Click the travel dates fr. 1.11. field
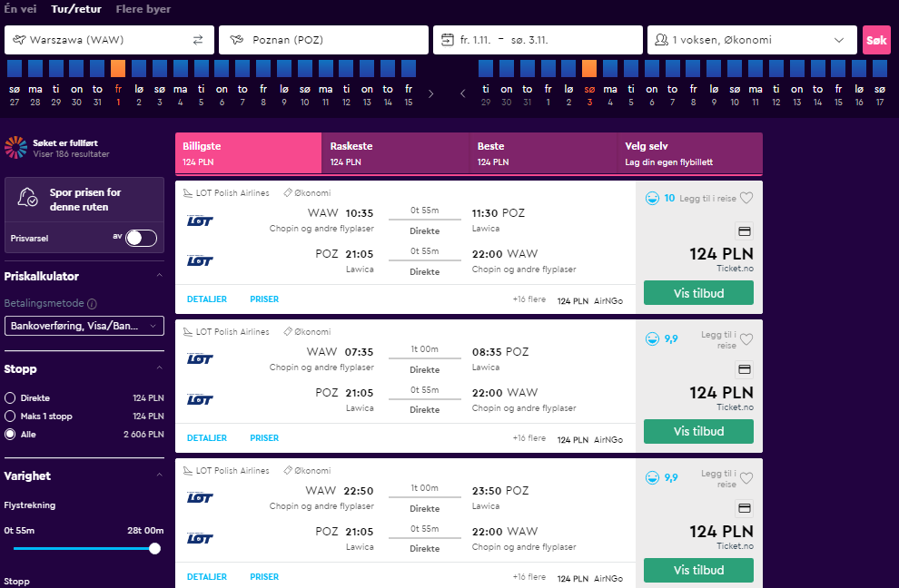The width and height of the screenshot is (899, 588). 538,40
